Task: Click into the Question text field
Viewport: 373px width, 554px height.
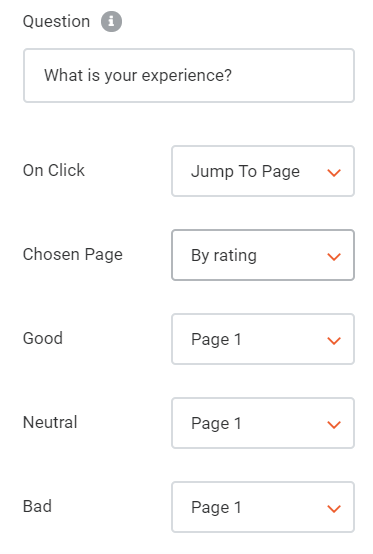Action: [x=189, y=76]
